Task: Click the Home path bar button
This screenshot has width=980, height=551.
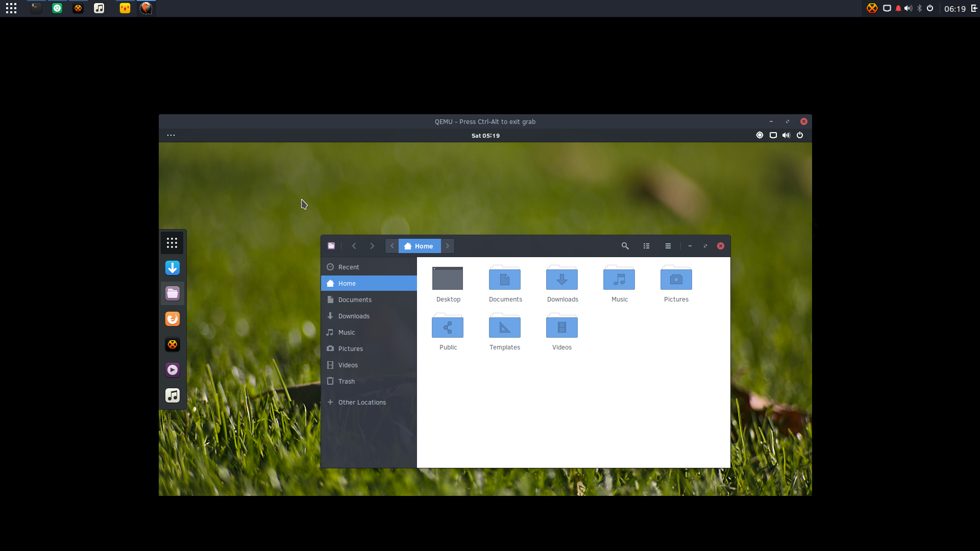Action: click(x=420, y=246)
